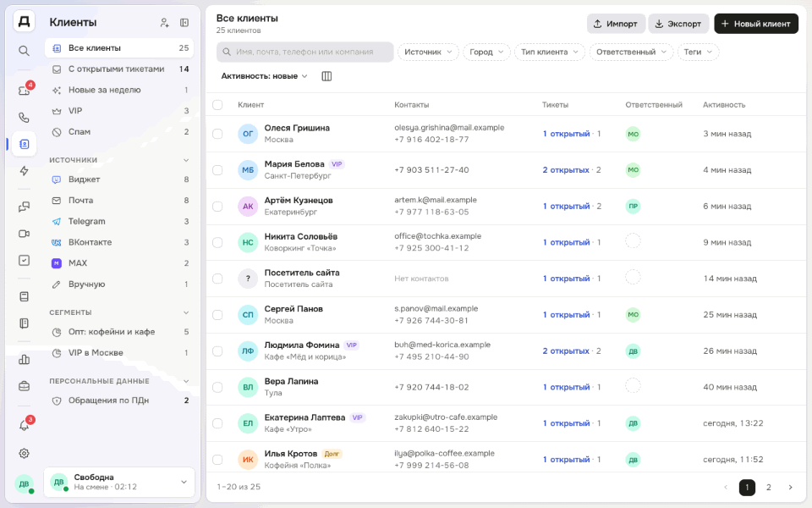Tick the select-all checkbox in table header
812x508 pixels.
pyautogui.click(x=217, y=105)
